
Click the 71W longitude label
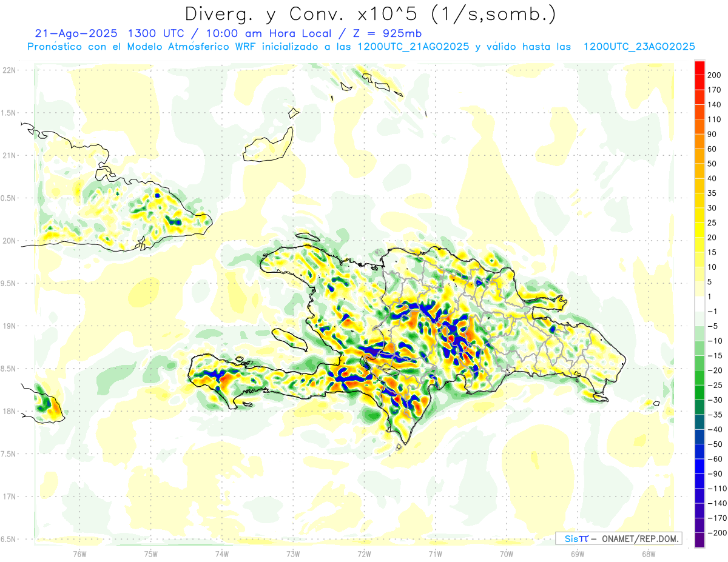435,553
